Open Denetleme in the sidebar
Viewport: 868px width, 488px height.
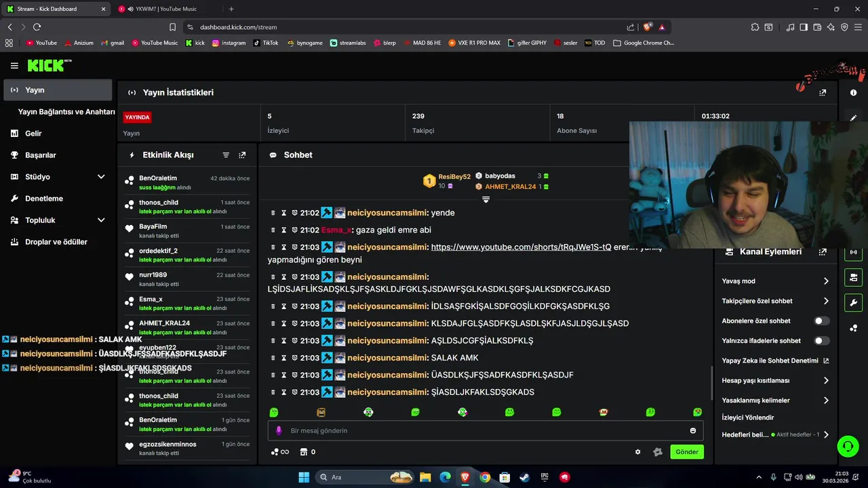click(58, 199)
